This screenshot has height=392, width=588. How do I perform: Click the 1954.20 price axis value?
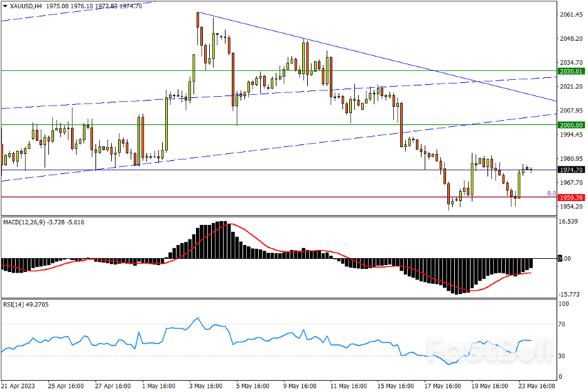tap(572, 207)
